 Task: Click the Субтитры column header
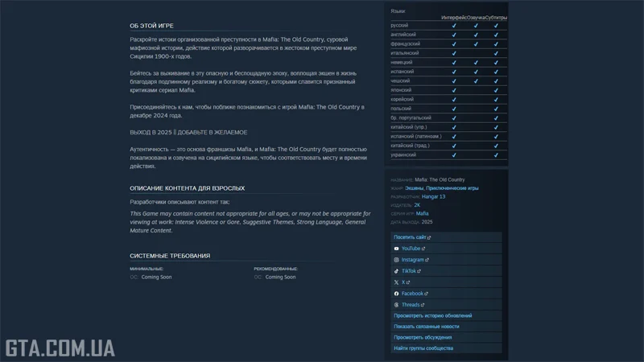click(x=496, y=18)
